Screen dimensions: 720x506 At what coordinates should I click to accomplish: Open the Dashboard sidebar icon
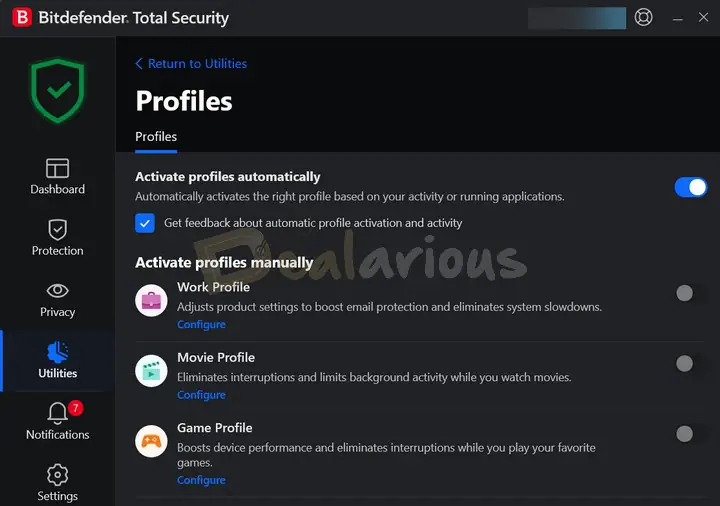57,168
